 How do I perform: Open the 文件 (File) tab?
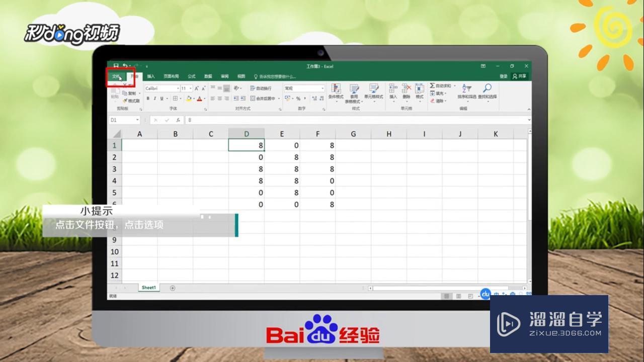pyautogui.click(x=116, y=76)
